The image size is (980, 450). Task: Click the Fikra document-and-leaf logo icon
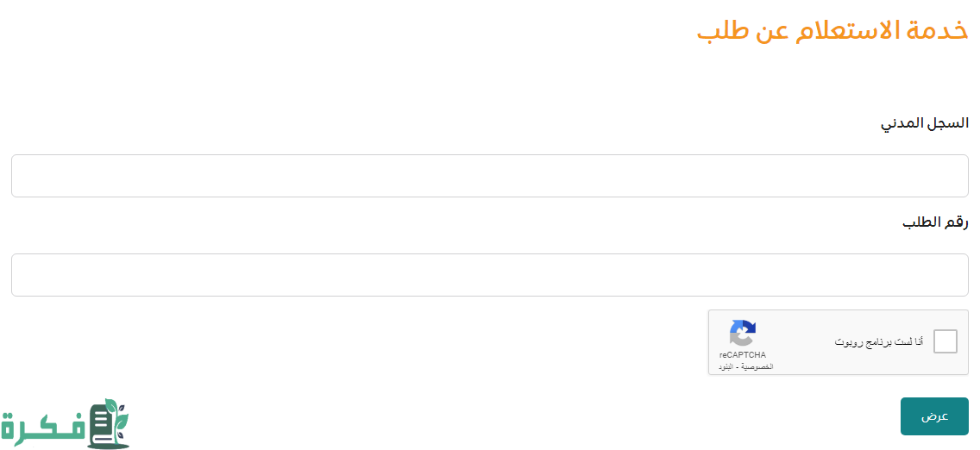[x=108, y=423]
